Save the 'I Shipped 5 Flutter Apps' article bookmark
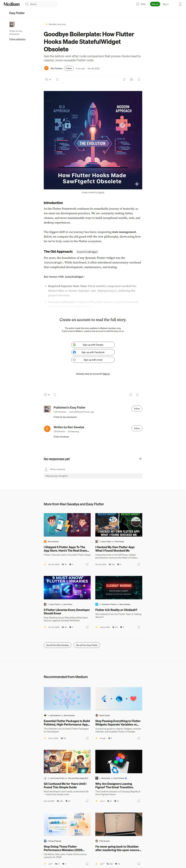This screenshot has width=186, height=868. pos(87,564)
